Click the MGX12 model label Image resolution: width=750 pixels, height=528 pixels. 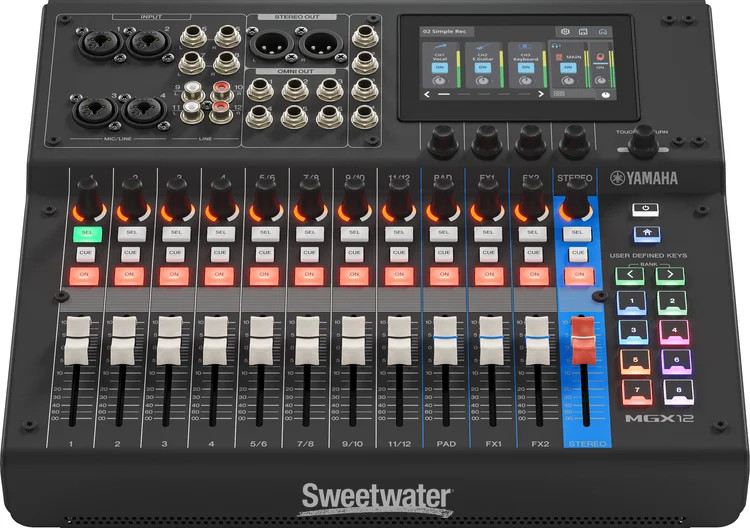pos(659,418)
